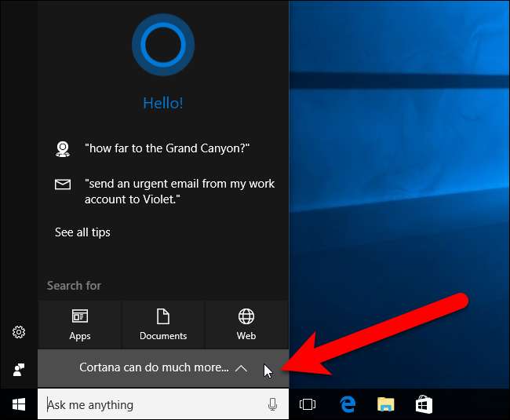The height and width of the screenshot is (420, 510).
Task: Open File Explorer from the taskbar
Action: pos(385,404)
